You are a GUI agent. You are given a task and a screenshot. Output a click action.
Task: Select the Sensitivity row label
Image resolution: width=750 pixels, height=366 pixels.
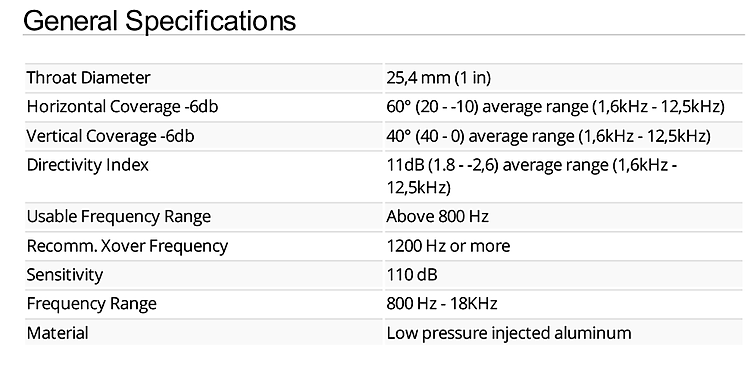65,275
